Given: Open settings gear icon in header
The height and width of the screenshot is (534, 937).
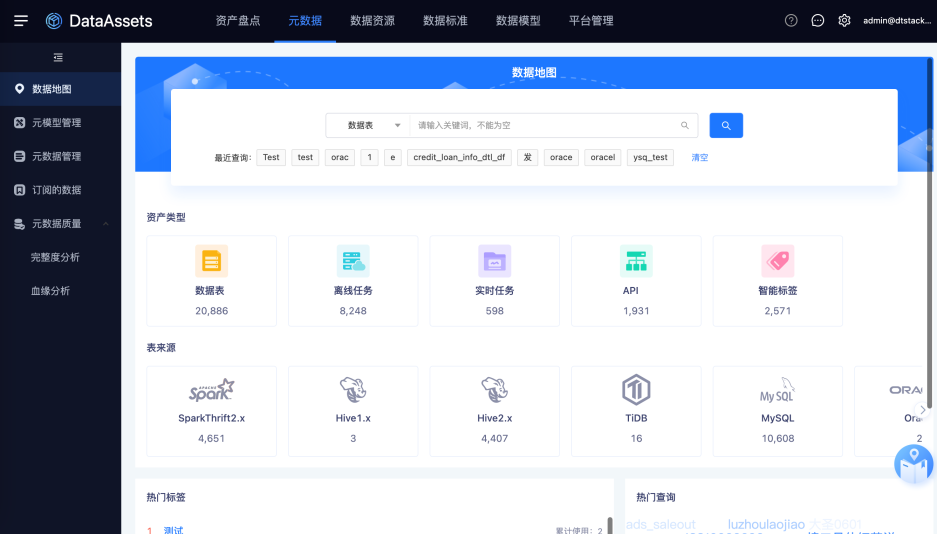Looking at the screenshot, I should pos(844,20).
